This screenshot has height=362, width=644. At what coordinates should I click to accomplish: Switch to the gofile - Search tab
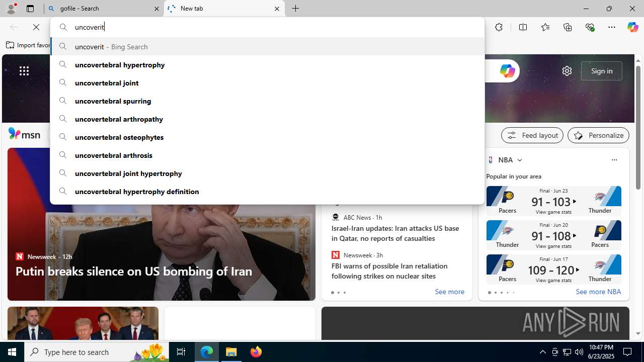(x=104, y=9)
